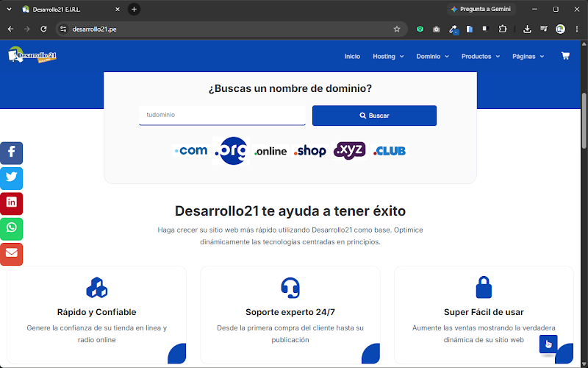The height and width of the screenshot is (368, 588).
Task: Open the extensions puzzle icon
Action: [503, 29]
